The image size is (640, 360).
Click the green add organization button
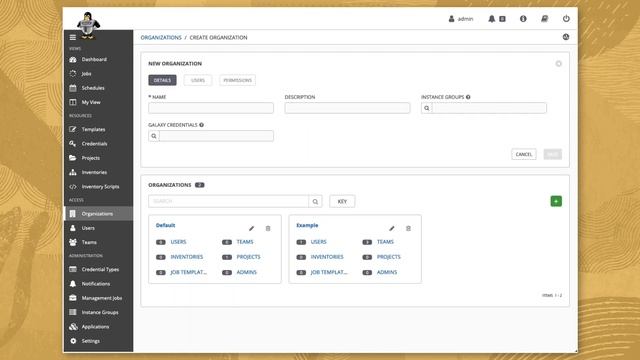[x=556, y=201]
